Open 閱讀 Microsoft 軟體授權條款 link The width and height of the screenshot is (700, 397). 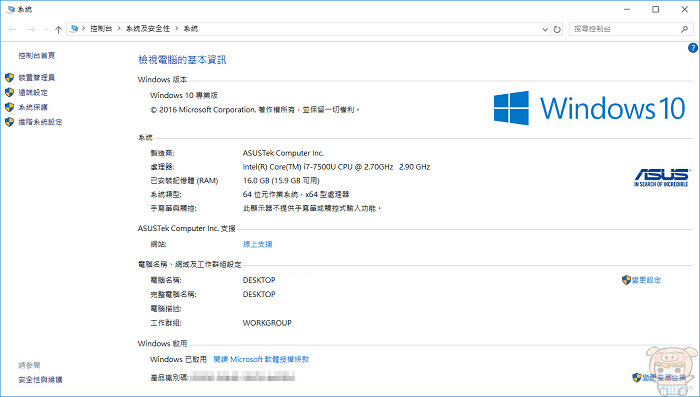[261, 359]
